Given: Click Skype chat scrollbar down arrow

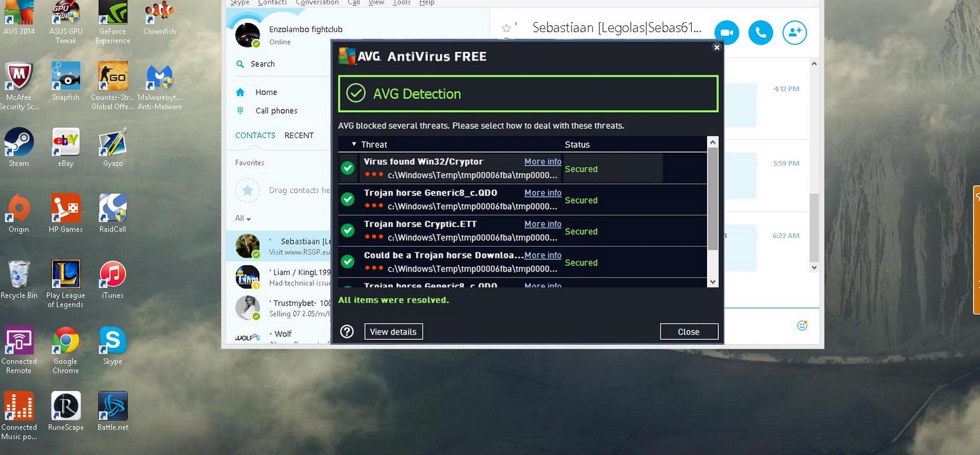Looking at the screenshot, I should coord(814,268).
